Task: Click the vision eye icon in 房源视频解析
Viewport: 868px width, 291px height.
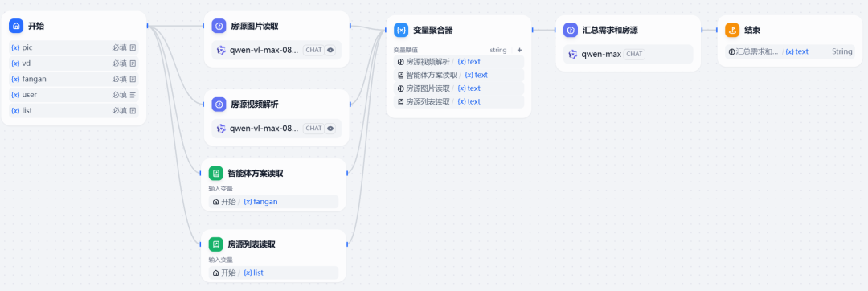Action: tap(330, 129)
